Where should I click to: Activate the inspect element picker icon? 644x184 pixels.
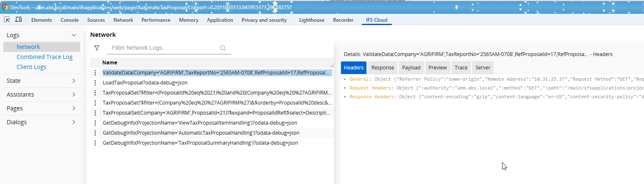7,20
